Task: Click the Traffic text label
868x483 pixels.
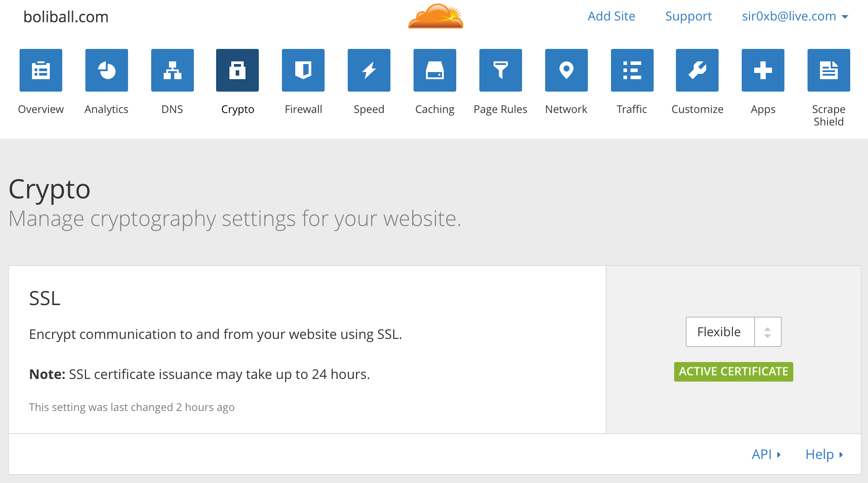Action: (x=632, y=109)
